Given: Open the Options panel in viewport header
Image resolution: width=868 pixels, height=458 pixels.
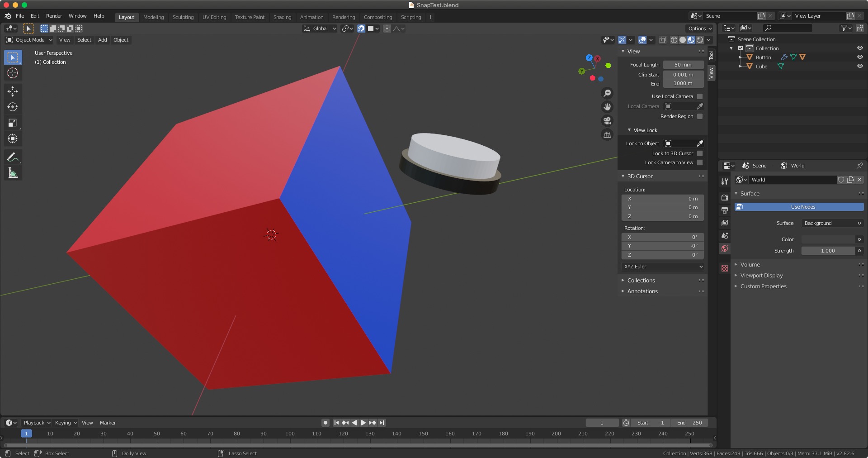Looking at the screenshot, I should pyautogui.click(x=698, y=28).
